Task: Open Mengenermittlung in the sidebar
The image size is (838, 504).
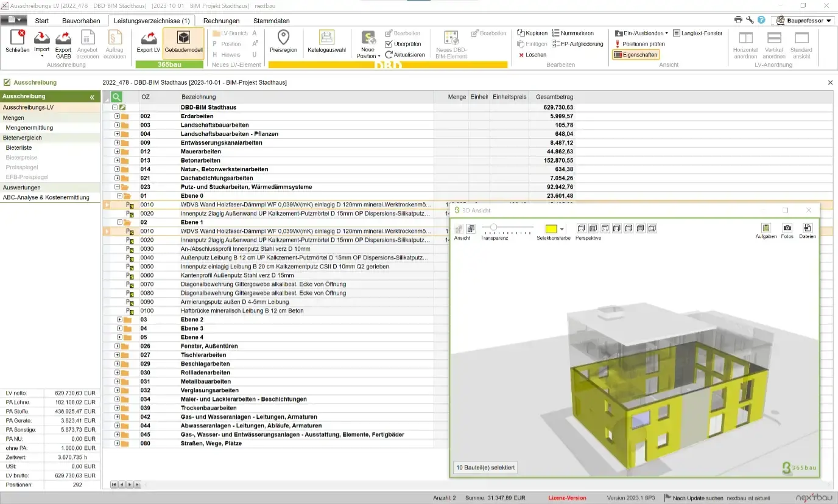Action: pyautogui.click(x=29, y=128)
